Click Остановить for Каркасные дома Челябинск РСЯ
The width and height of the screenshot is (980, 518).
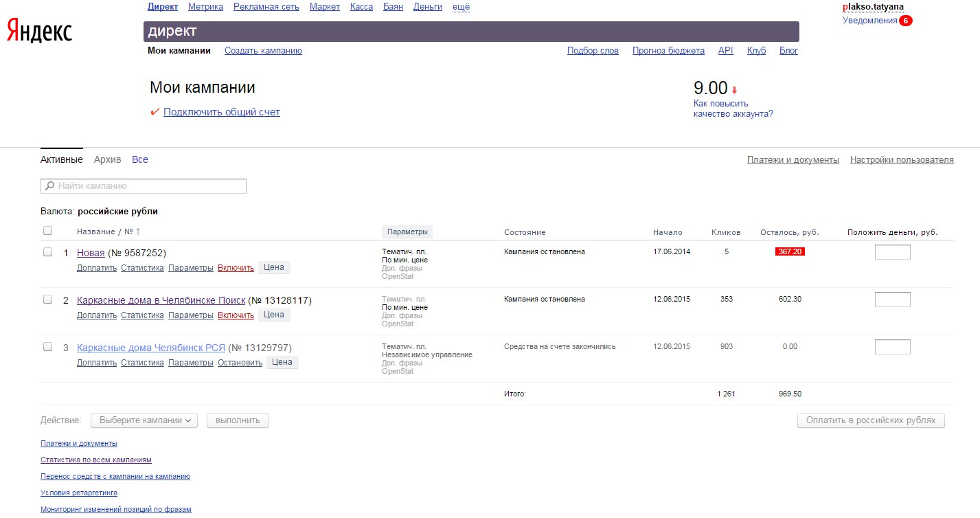(x=240, y=363)
